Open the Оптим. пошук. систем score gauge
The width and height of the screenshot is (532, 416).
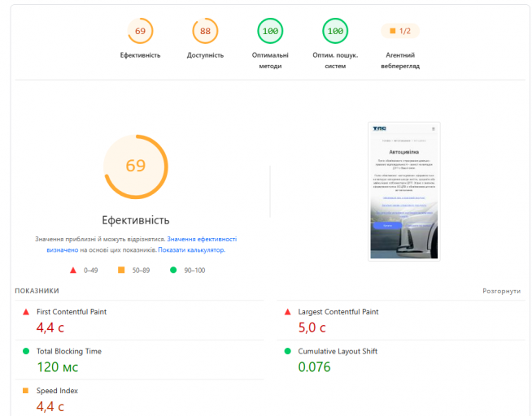(335, 31)
